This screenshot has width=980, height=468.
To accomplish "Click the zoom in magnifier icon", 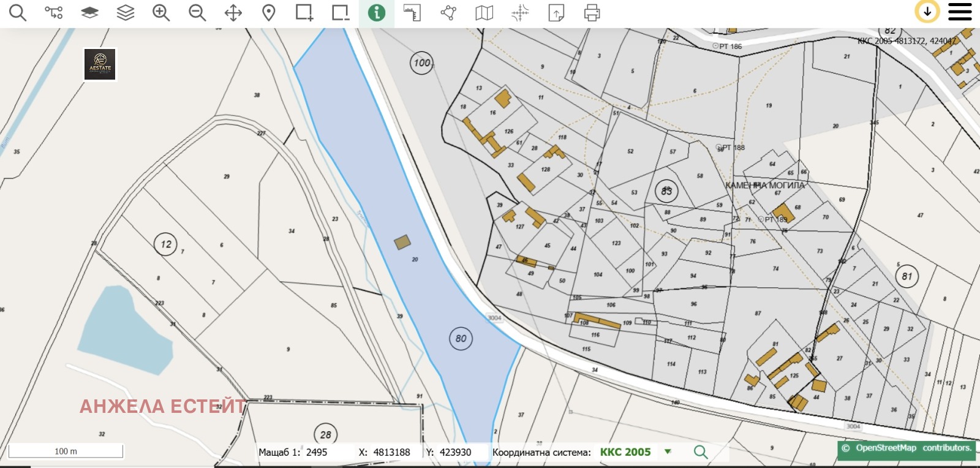I will click(161, 13).
